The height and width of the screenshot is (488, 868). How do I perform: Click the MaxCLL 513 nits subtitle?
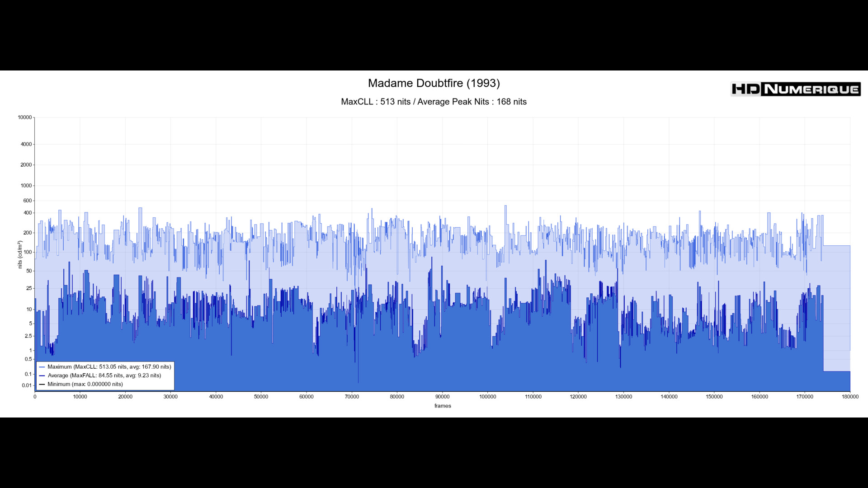434,102
